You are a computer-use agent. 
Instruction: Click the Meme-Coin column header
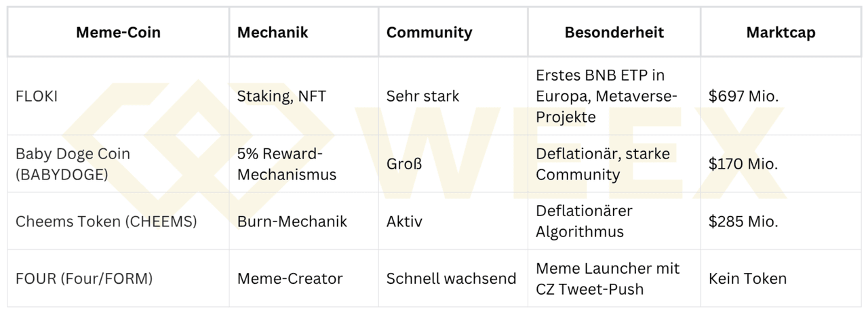[118, 33]
